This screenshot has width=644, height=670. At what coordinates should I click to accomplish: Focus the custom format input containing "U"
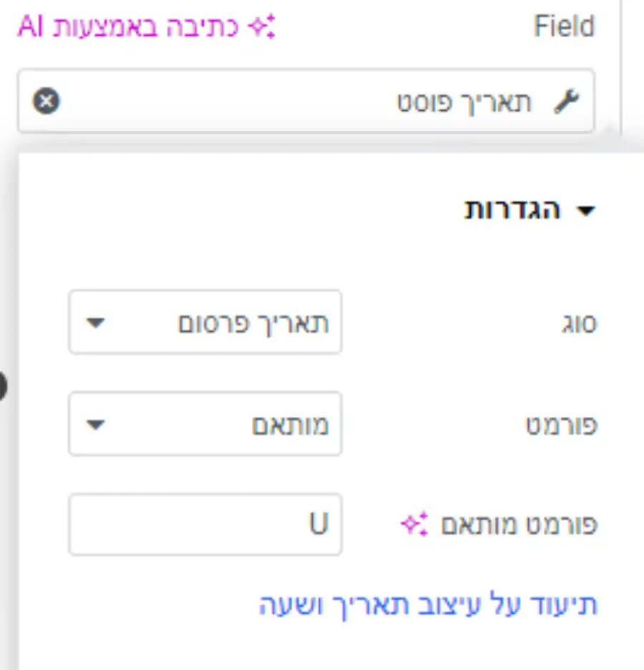[x=205, y=524]
